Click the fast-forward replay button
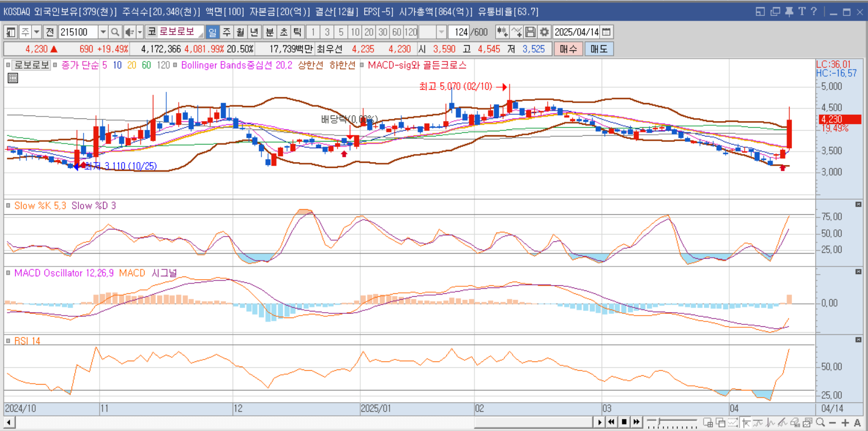The width and height of the screenshot is (868, 431). [637, 422]
